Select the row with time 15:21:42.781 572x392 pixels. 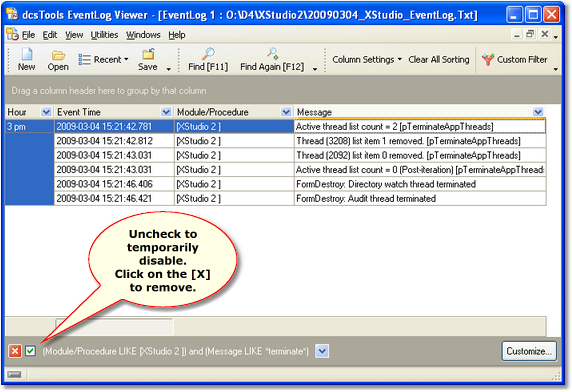click(276, 127)
